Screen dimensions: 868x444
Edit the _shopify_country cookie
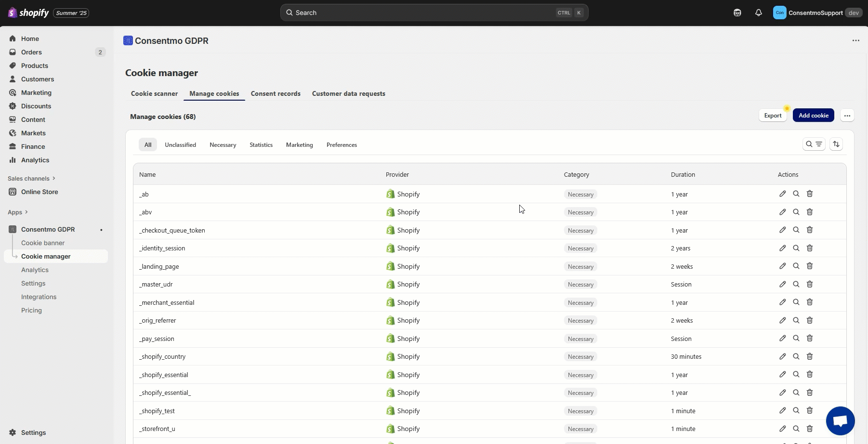coord(783,356)
